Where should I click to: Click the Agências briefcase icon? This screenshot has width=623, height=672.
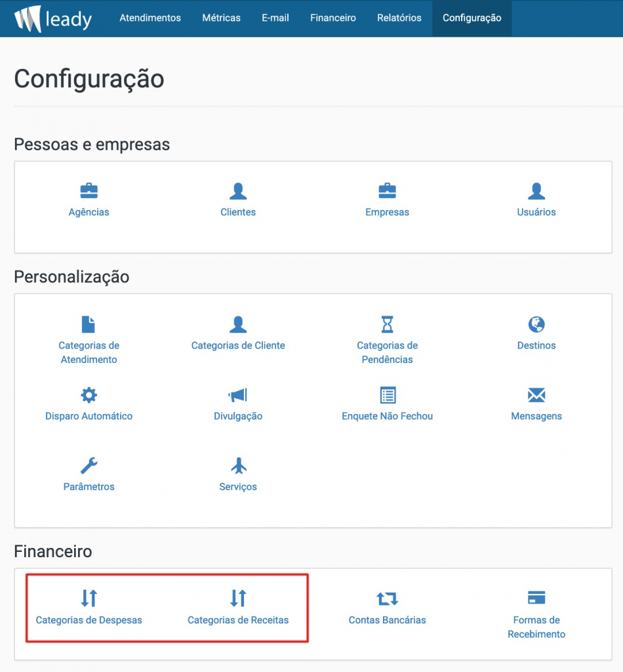tap(89, 191)
